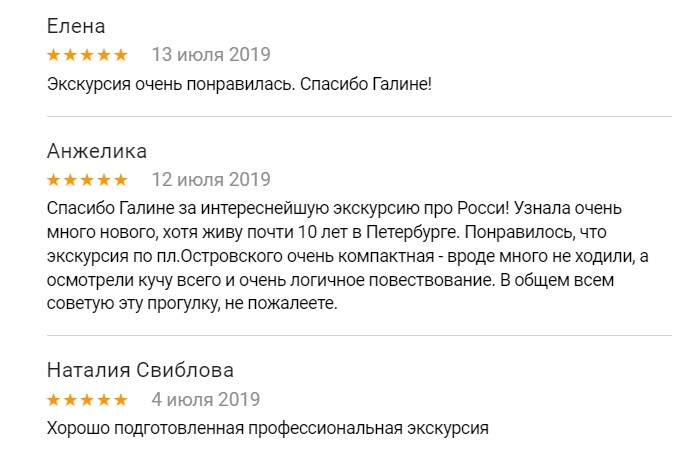Click the third star in Елена's rating

87,54
